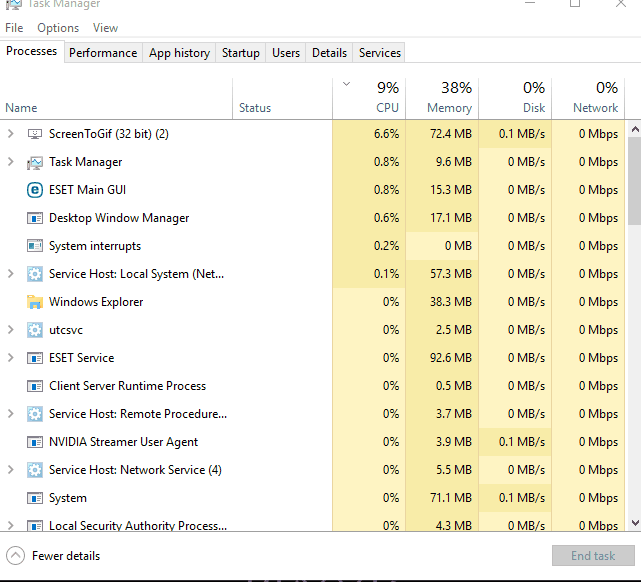Click the sort direction chevron above CPU
Screen dimensions: 641x582
click(346, 84)
